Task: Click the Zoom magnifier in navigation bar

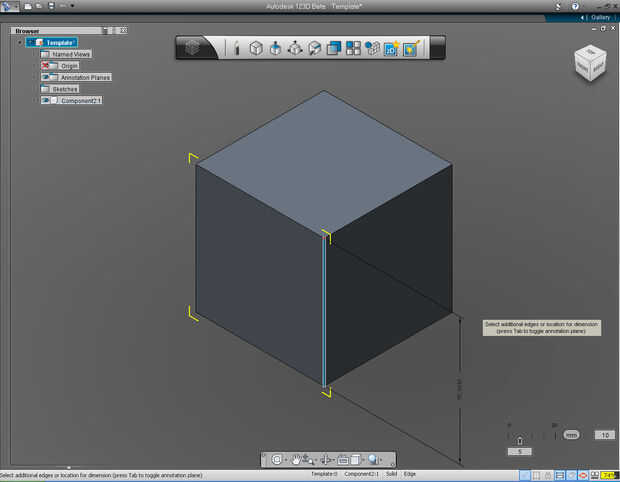Action: pyautogui.click(x=372, y=459)
